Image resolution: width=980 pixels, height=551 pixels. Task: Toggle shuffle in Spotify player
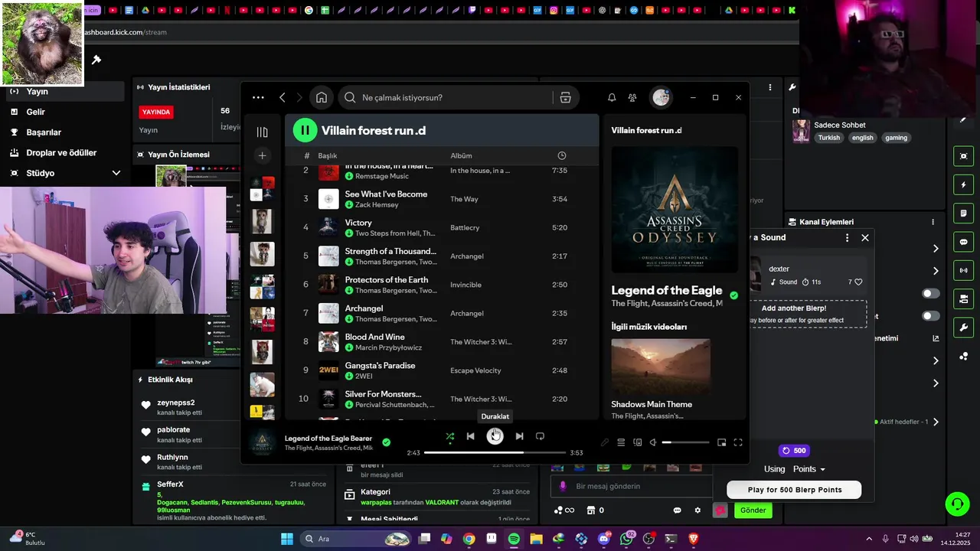point(450,436)
